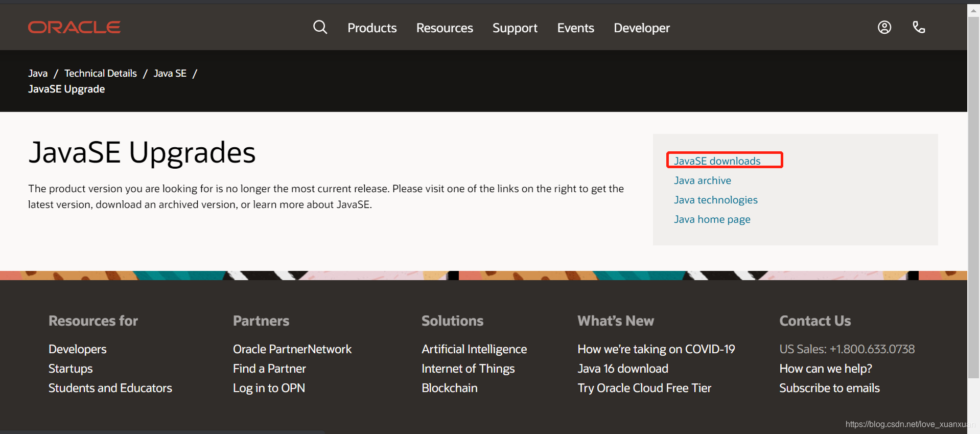Click the Solutions footer heading
980x434 pixels.
(452, 321)
